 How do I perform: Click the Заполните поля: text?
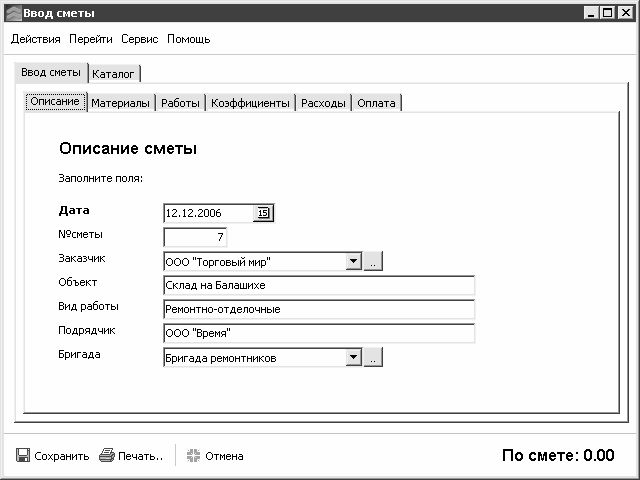(100, 178)
